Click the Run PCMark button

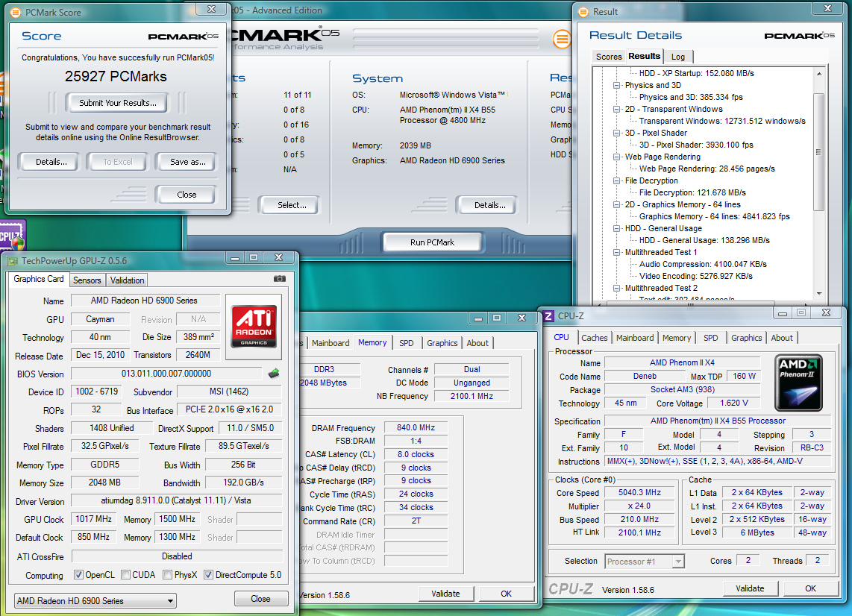(432, 242)
